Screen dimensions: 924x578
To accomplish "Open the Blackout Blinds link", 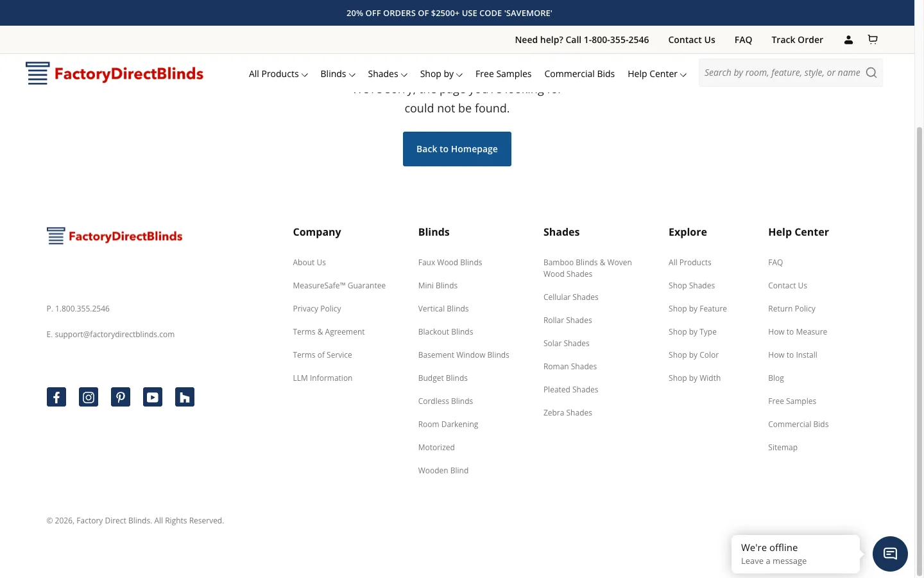I will click(x=445, y=332).
